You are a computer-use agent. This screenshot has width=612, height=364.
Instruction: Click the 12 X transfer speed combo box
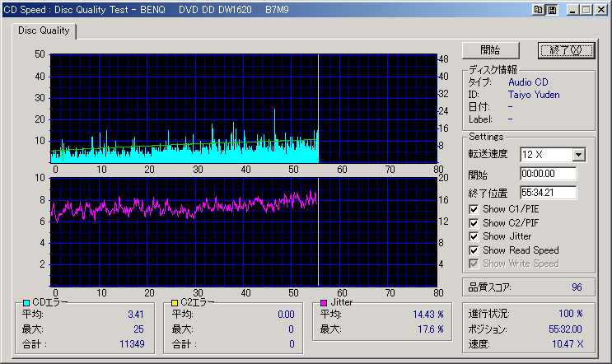pyautogui.click(x=544, y=155)
